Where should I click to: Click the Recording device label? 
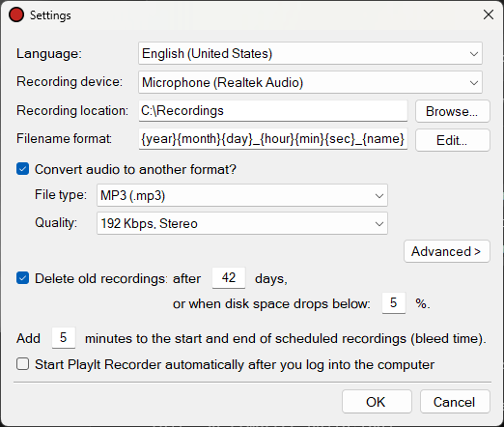point(70,81)
